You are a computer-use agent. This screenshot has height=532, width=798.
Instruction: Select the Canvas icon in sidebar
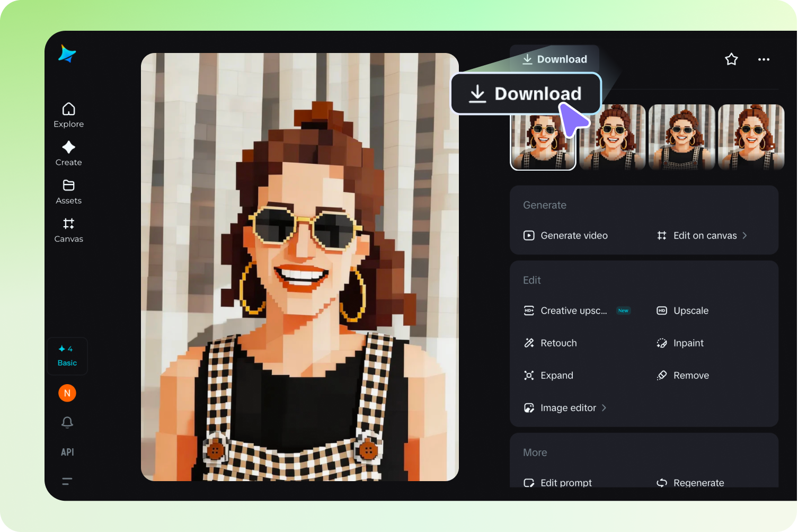[68, 224]
